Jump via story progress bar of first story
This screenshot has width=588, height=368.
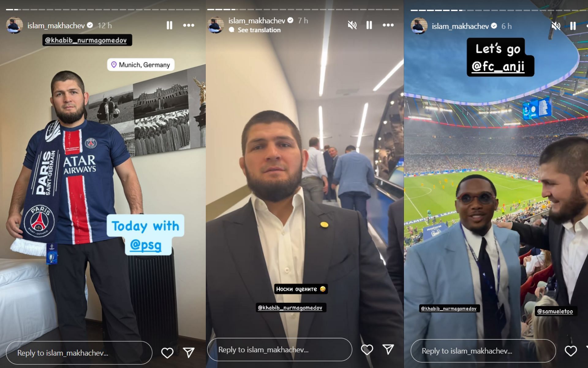click(103, 10)
